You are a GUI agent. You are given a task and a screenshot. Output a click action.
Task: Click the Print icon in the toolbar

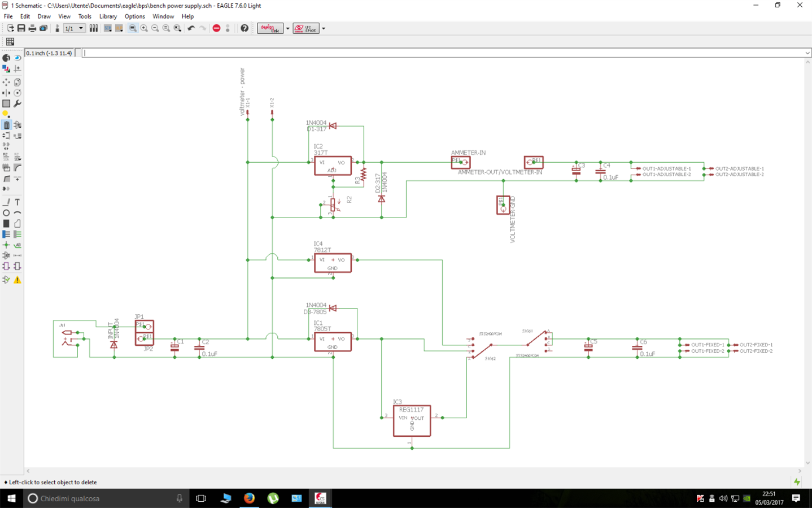tap(32, 28)
